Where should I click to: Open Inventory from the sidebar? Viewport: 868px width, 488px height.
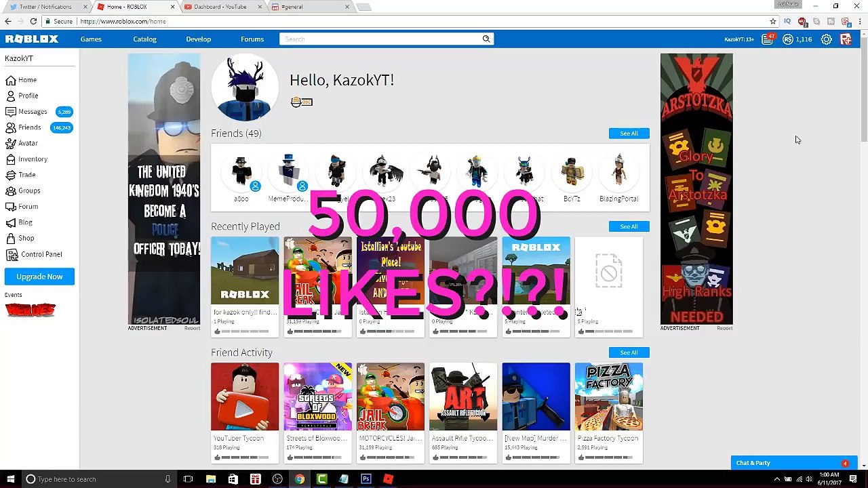pos(33,159)
